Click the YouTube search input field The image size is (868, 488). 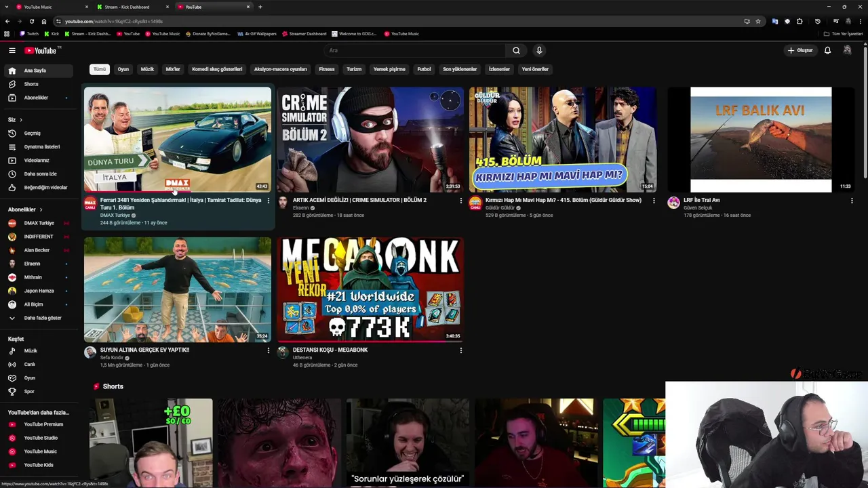click(x=414, y=50)
